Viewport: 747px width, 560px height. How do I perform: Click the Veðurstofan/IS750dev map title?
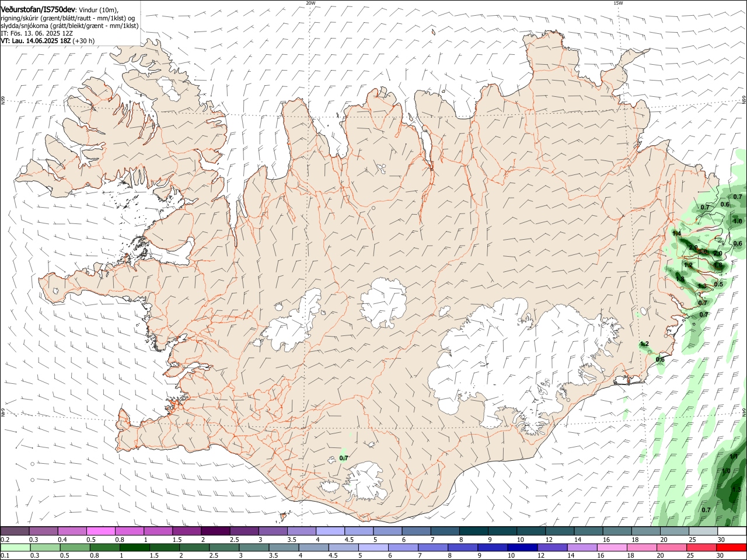(38, 10)
